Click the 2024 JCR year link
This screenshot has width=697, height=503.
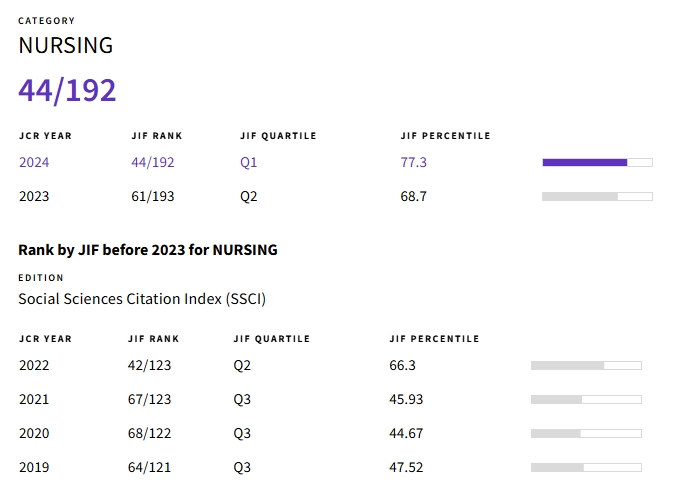click(x=34, y=162)
